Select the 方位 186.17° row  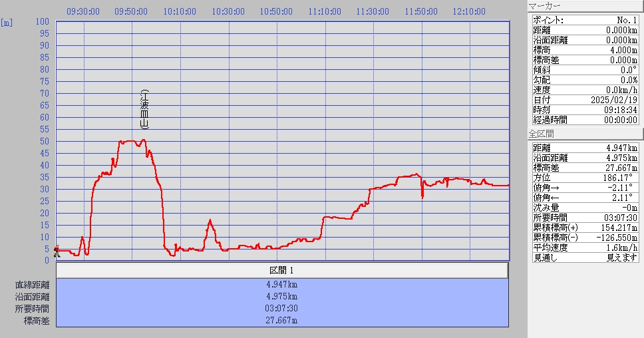[x=585, y=178]
